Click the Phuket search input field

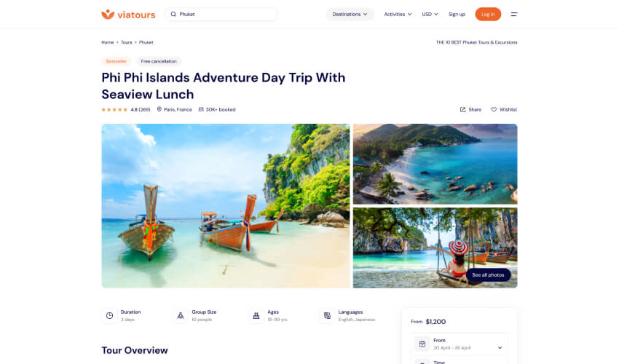tap(221, 15)
